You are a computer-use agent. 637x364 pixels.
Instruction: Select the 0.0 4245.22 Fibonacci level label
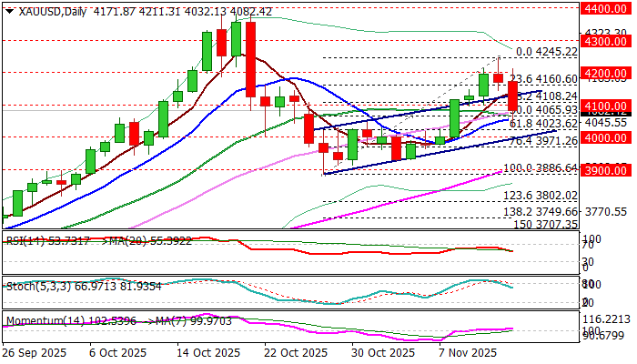pos(547,52)
